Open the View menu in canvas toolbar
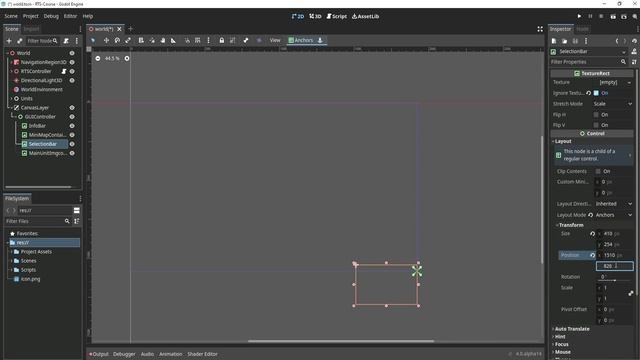Viewport: 640px width, 360px height. [x=275, y=40]
